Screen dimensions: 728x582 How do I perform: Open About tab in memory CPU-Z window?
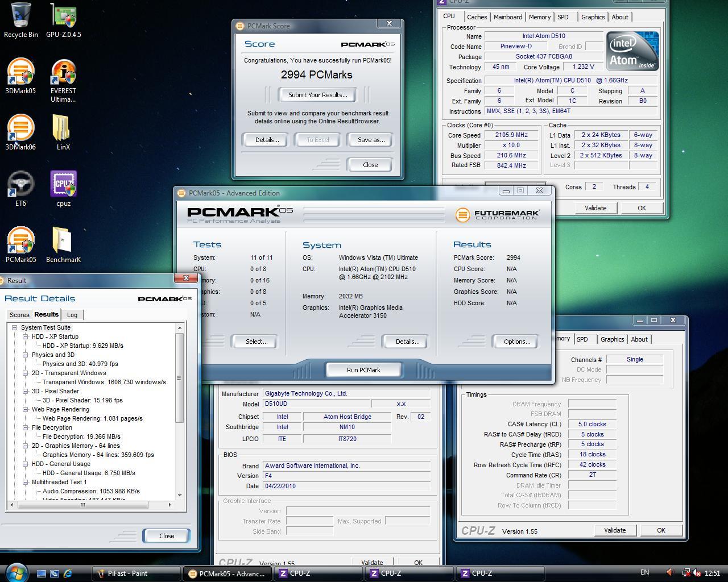[x=639, y=339]
